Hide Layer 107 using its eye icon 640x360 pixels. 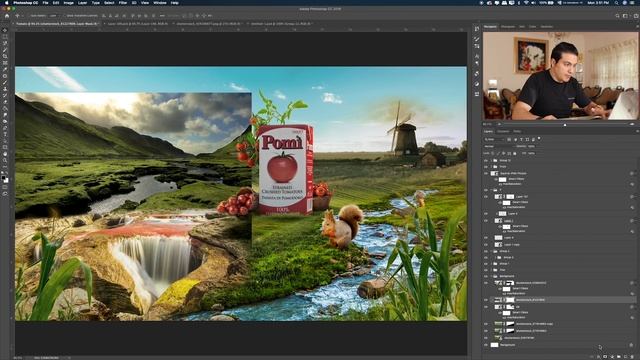pyautogui.click(x=486, y=197)
